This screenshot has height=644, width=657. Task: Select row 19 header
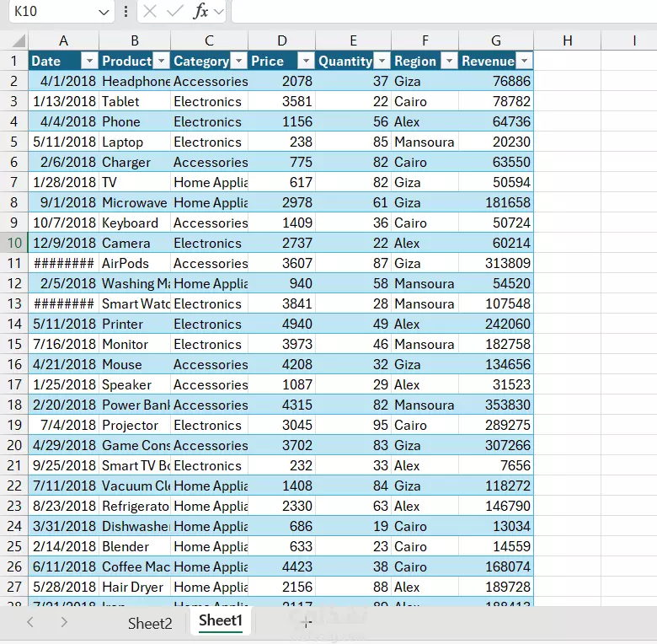(14, 425)
